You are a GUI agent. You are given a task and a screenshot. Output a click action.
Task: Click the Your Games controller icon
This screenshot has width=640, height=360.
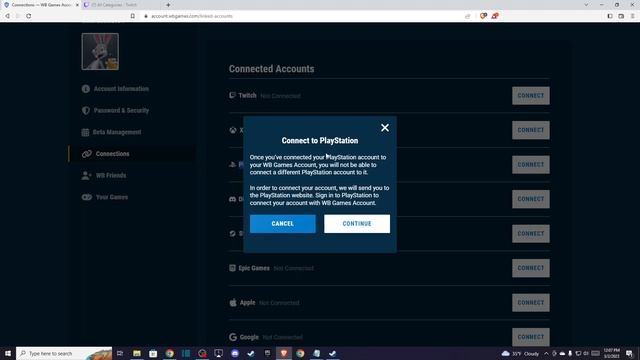pyautogui.click(x=87, y=197)
